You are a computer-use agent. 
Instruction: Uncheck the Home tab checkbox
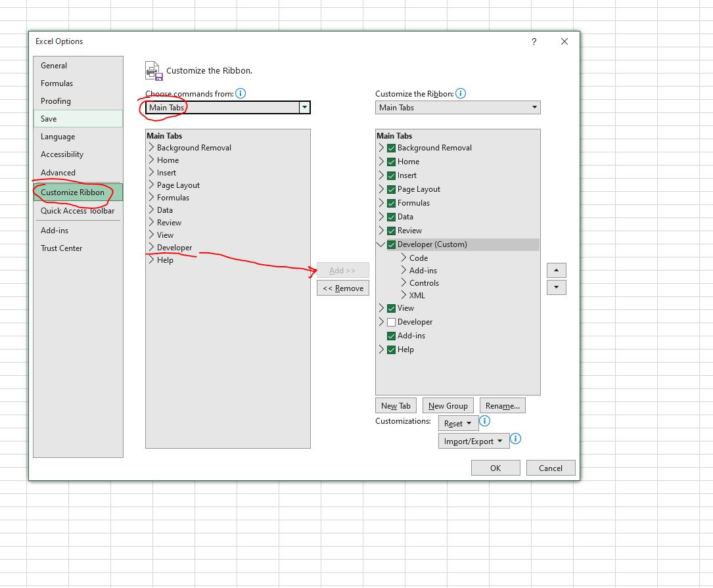(391, 162)
